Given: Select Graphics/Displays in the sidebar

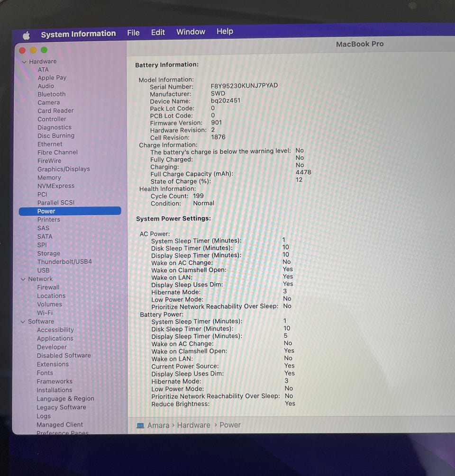Looking at the screenshot, I should pyautogui.click(x=64, y=169).
